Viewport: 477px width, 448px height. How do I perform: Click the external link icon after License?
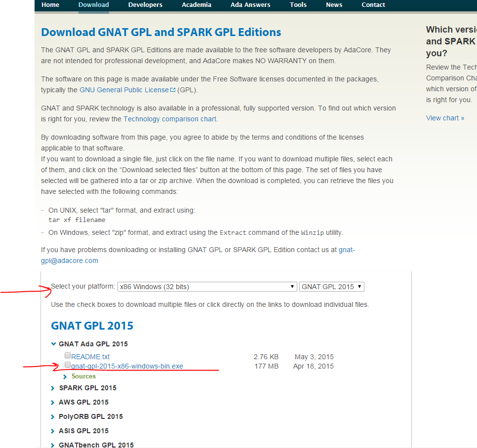click(173, 90)
